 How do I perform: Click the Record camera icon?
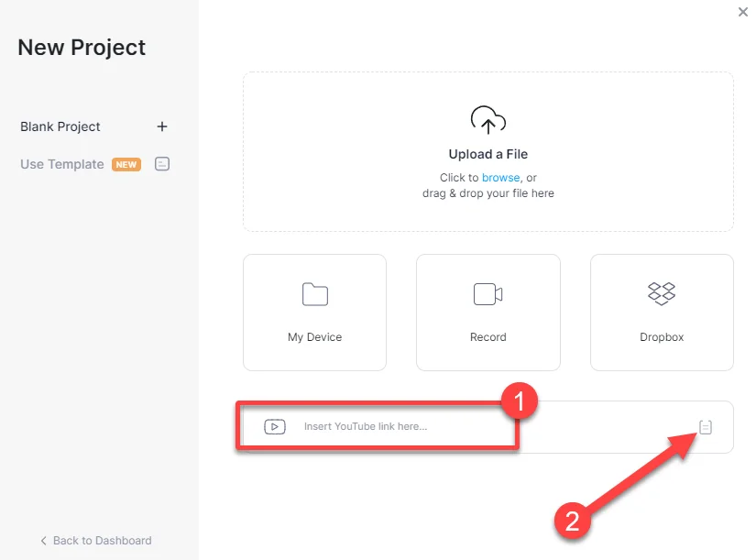(x=488, y=293)
